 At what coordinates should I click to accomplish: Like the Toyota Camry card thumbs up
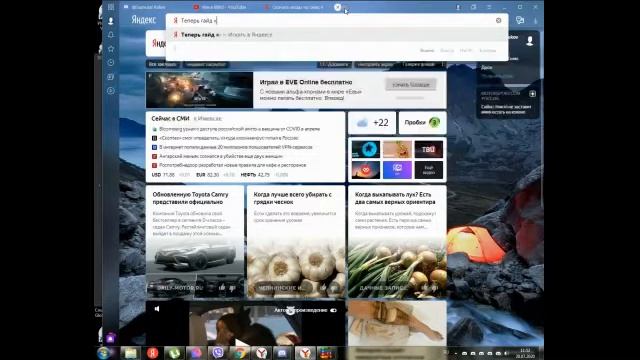[222, 288]
